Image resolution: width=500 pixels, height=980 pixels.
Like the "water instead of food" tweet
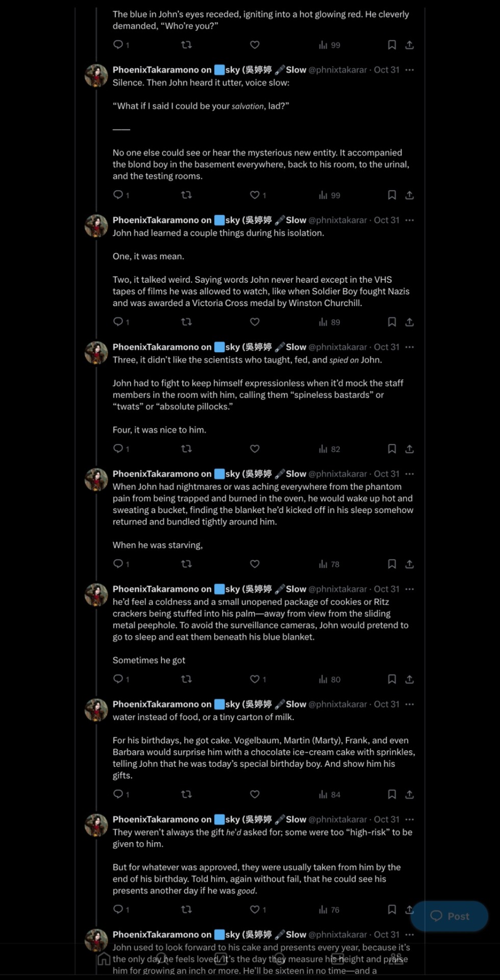pos(255,795)
